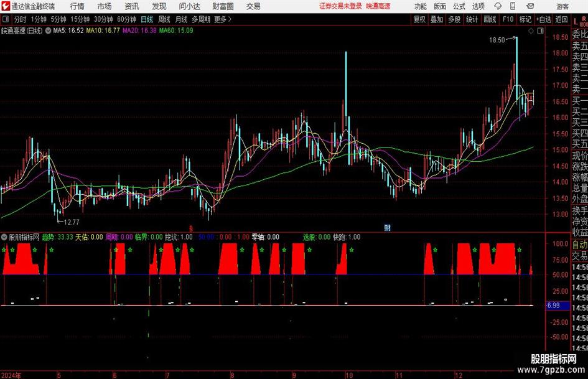Click the 2024年 label on the time axis
Viewport: 588px width, 379px height.
11,375
